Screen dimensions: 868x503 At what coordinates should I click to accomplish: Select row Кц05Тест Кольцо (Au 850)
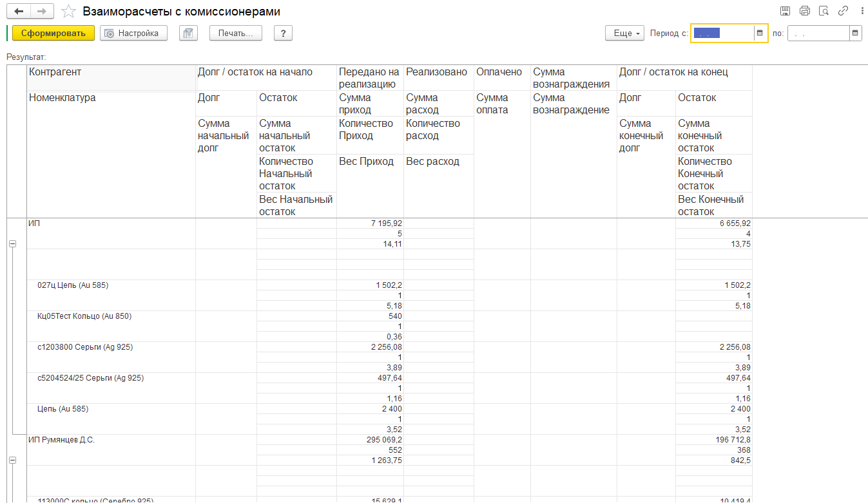click(111, 326)
